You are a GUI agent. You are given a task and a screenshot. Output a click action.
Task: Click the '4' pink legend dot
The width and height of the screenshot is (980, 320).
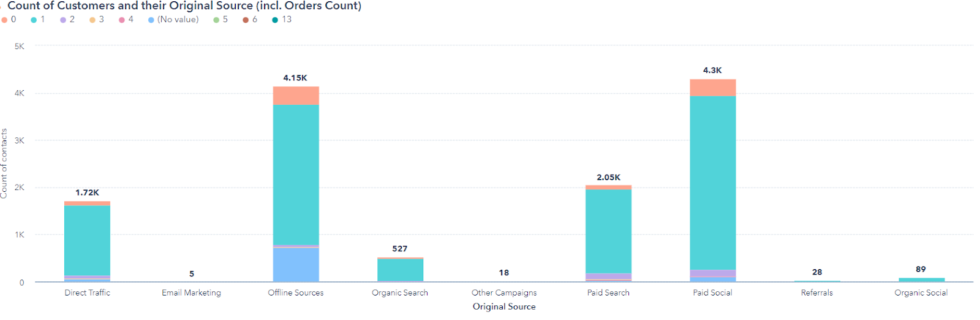point(122,20)
